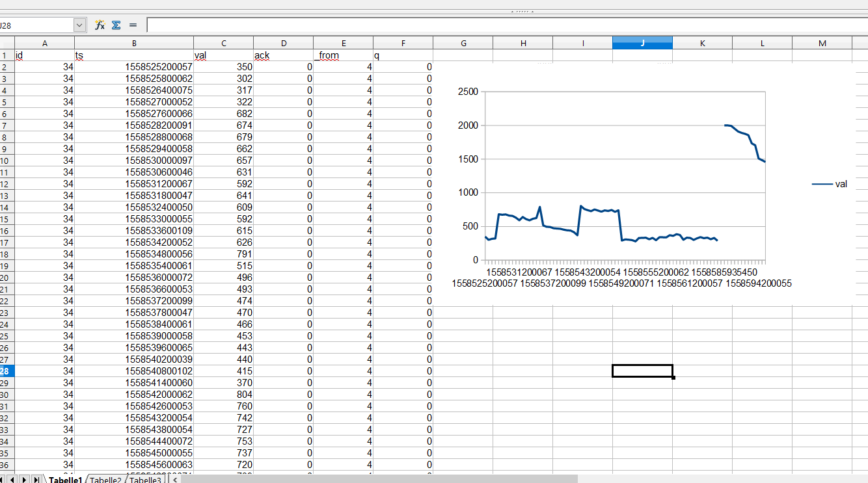Click the val cell containing 804
868x483 pixels.
coord(223,395)
